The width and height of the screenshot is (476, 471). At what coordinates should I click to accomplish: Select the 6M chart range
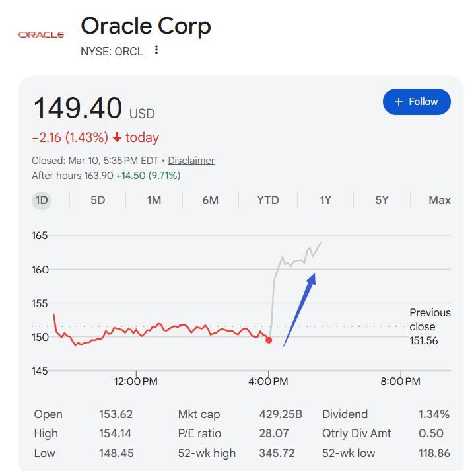click(210, 200)
